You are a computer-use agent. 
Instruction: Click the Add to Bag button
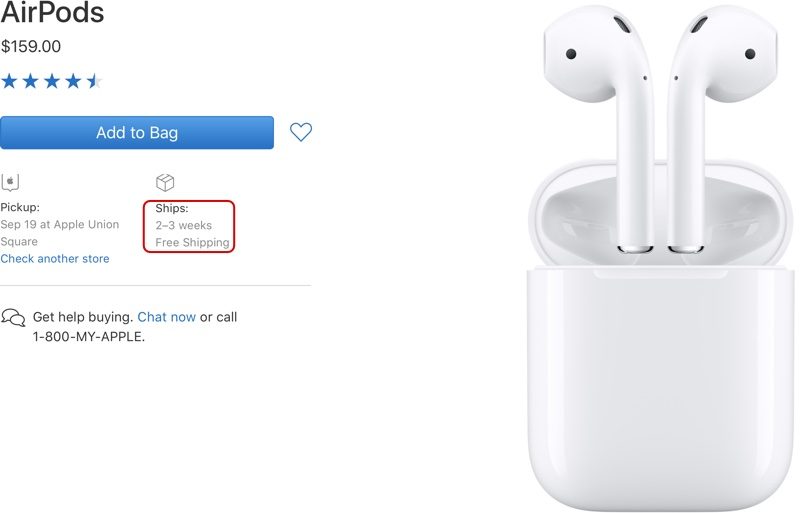[137, 133]
